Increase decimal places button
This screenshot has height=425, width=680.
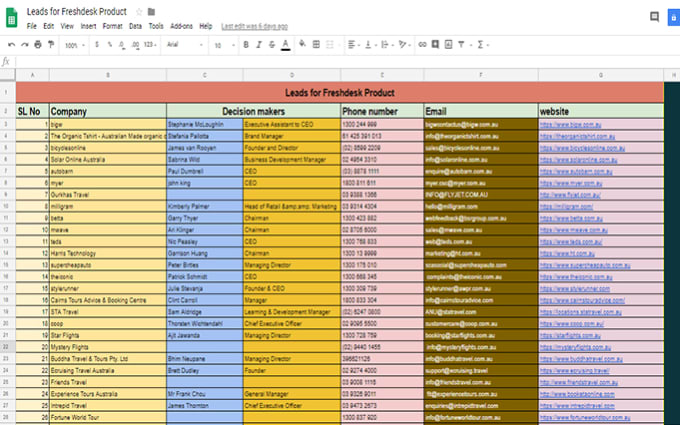pyautogui.click(x=135, y=45)
